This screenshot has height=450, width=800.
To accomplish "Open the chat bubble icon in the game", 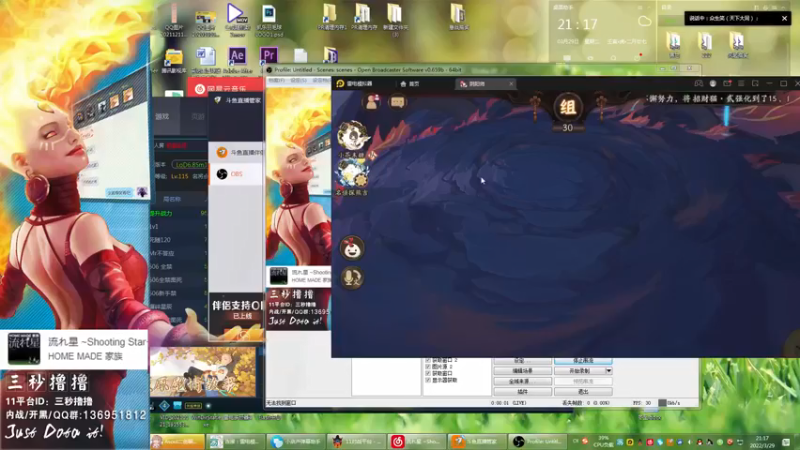I will (397, 102).
